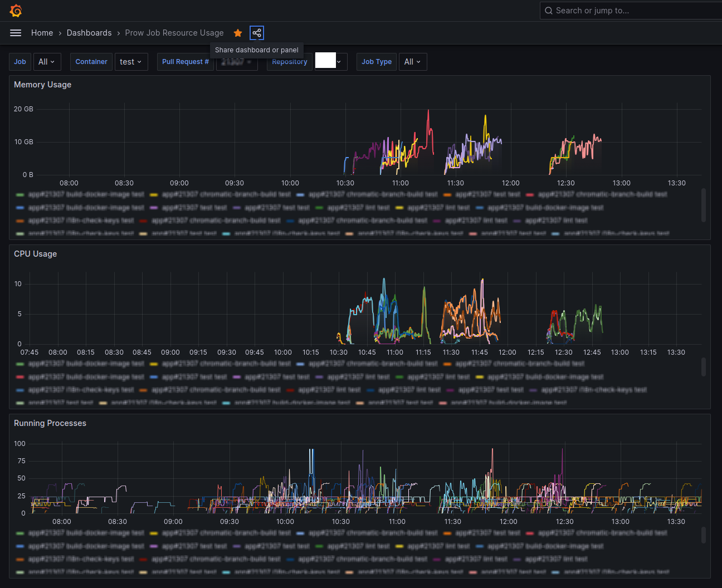Image resolution: width=722 pixels, height=588 pixels.
Task: Open the Memory Usage panel title menu
Action: 43,85
